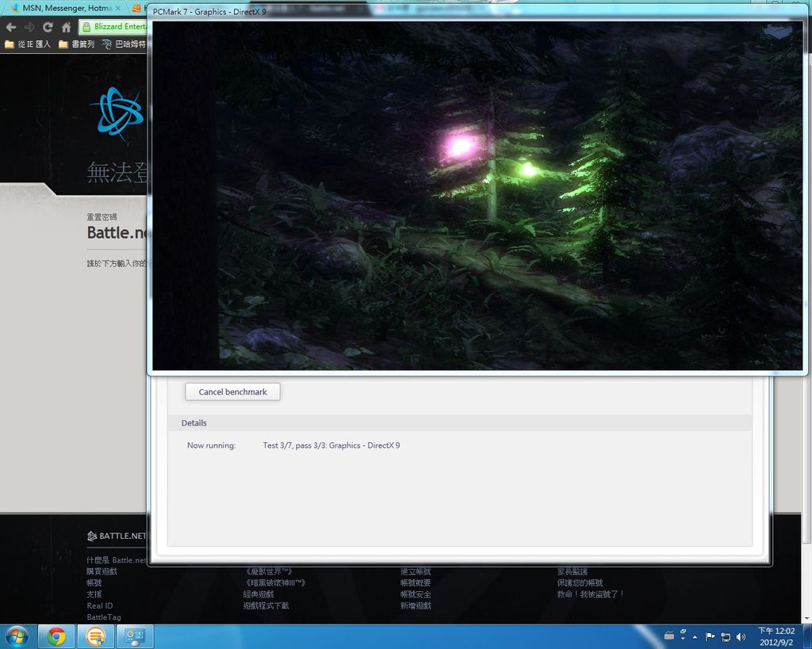Open 遊戲程式下載 footer link
This screenshot has height=649, width=812.
266,605
